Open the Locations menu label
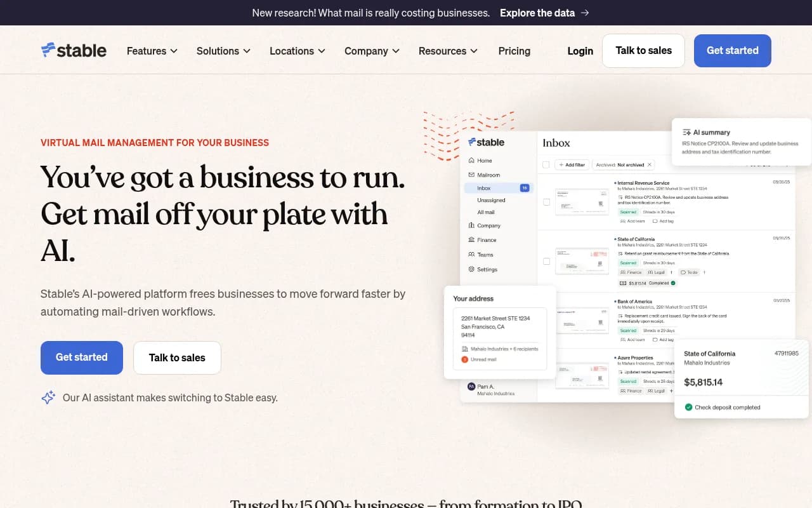This screenshot has height=508, width=812. (292, 51)
